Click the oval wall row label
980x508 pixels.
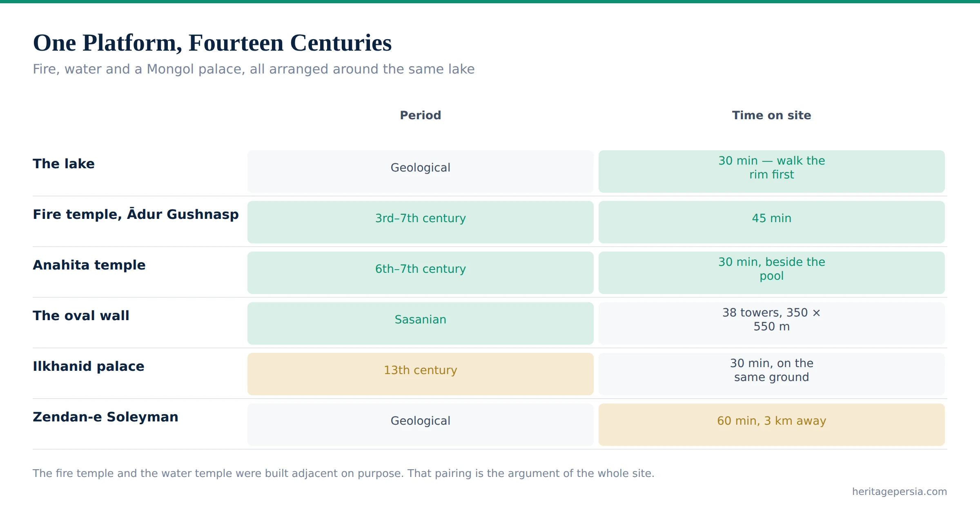[x=81, y=316]
